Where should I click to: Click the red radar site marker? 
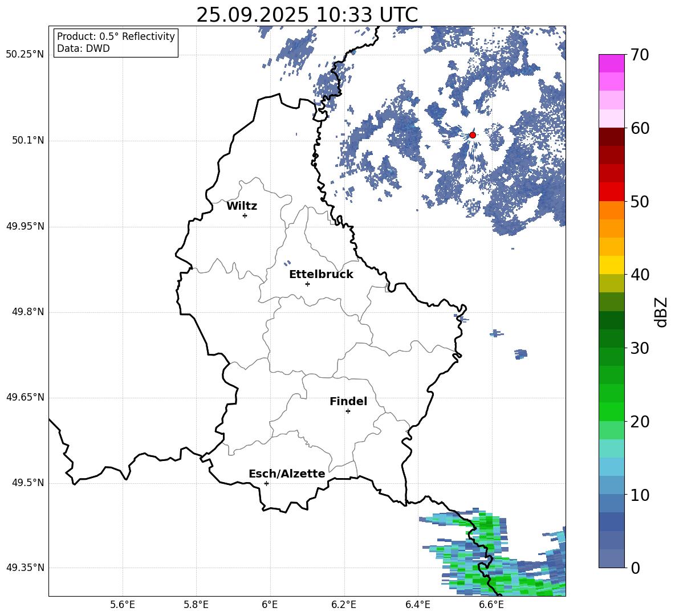pyautogui.click(x=473, y=135)
